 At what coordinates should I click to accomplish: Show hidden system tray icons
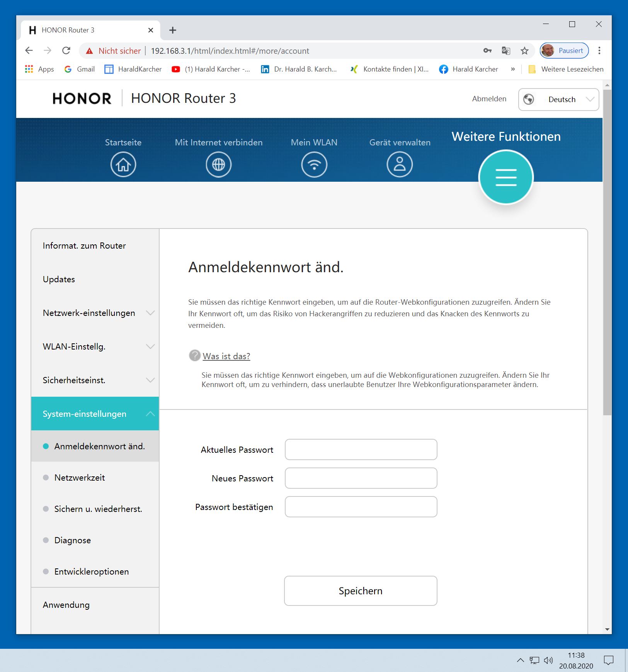coord(521,660)
